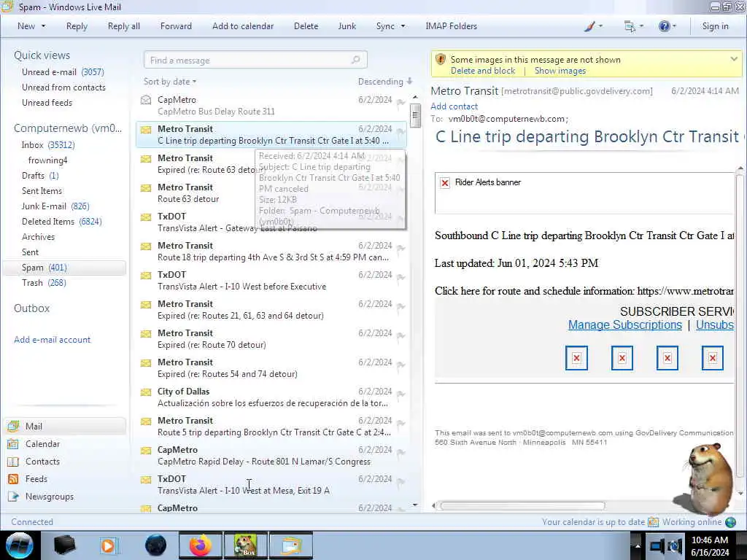Open the Windows Live Mail taskbar button

(291, 545)
